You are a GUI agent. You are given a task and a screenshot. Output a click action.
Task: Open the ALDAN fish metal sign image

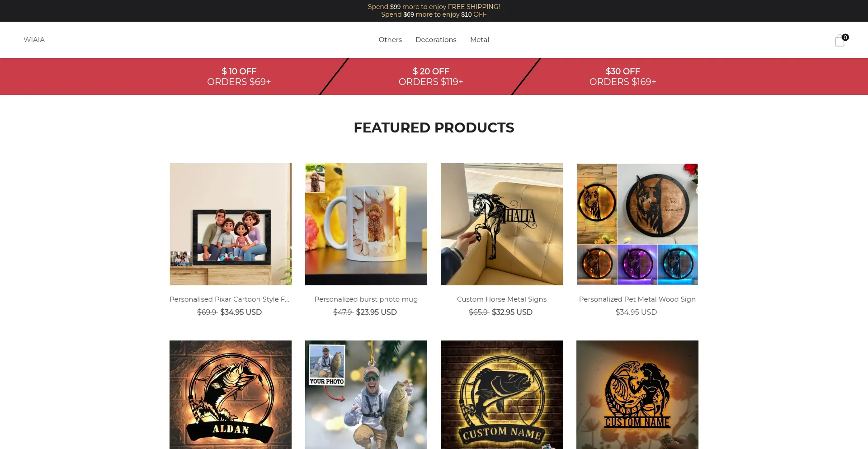(231, 395)
